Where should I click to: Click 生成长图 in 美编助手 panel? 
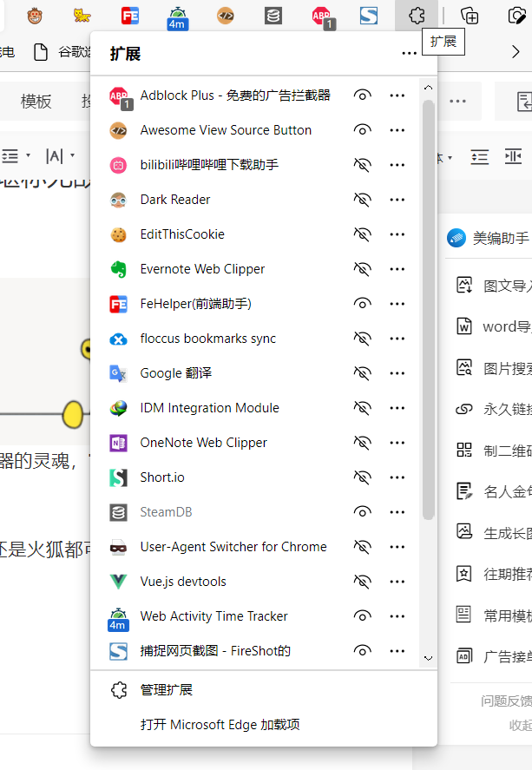[493, 532]
